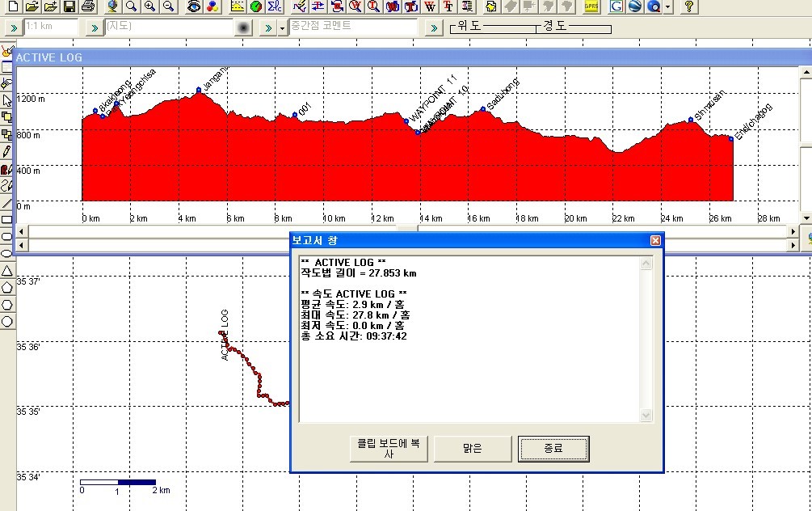The image size is (812, 511).
Task: Open the Google maps G icon
Action: click(x=616, y=6)
